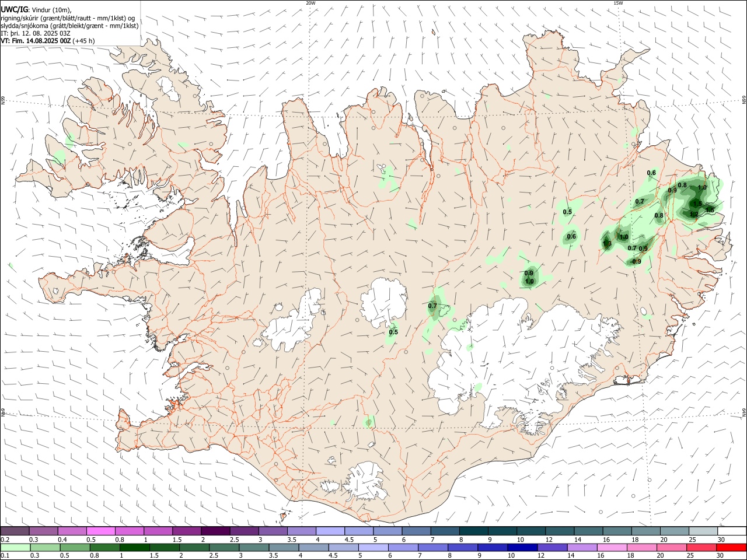This screenshot has width=747, height=560.
Task: Select upper scale swatch starting at 0.2
Action: coord(15,531)
